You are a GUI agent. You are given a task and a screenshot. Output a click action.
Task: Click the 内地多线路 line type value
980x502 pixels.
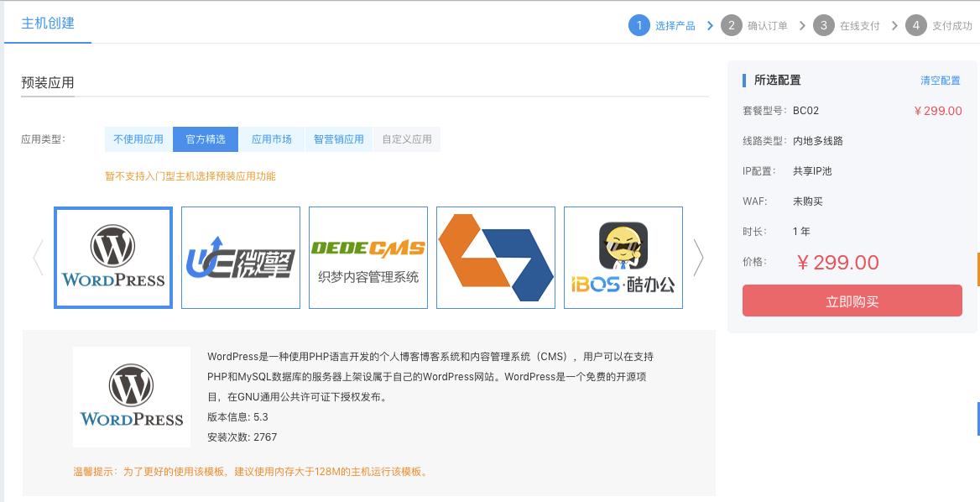pos(817,141)
